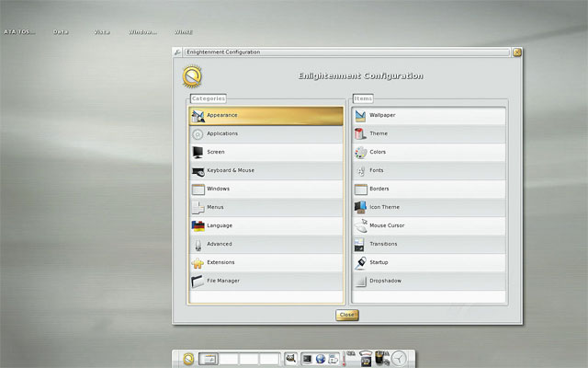Select the Extensions label

(x=220, y=262)
